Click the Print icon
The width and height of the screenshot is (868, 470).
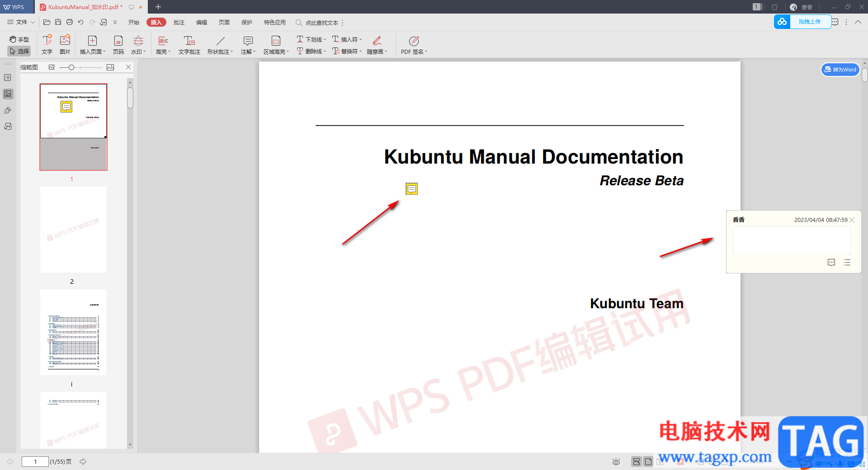(69, 22)
